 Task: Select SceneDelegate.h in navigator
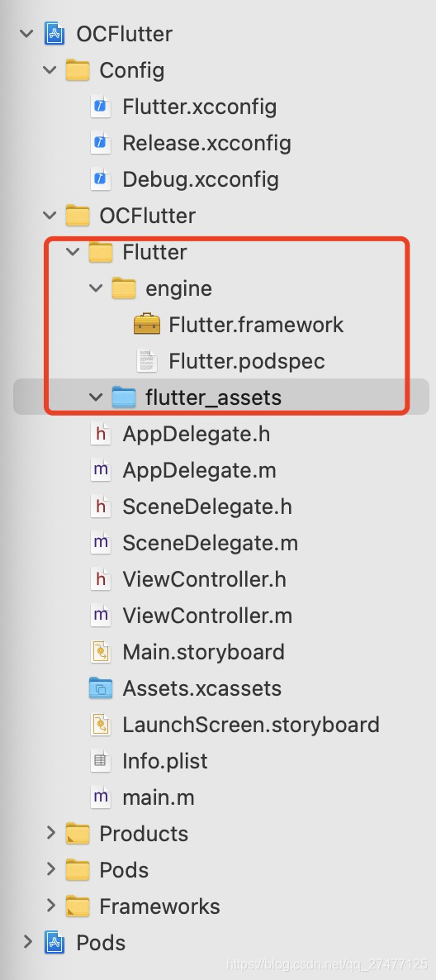pos(207,507)
